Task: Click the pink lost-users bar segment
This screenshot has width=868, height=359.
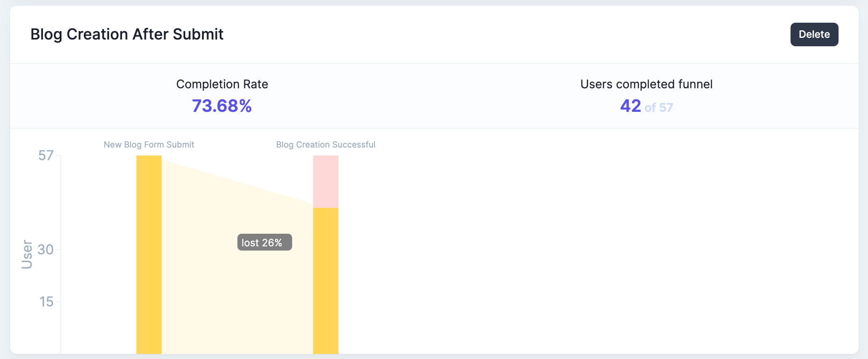Action: (x=326, y=182)
